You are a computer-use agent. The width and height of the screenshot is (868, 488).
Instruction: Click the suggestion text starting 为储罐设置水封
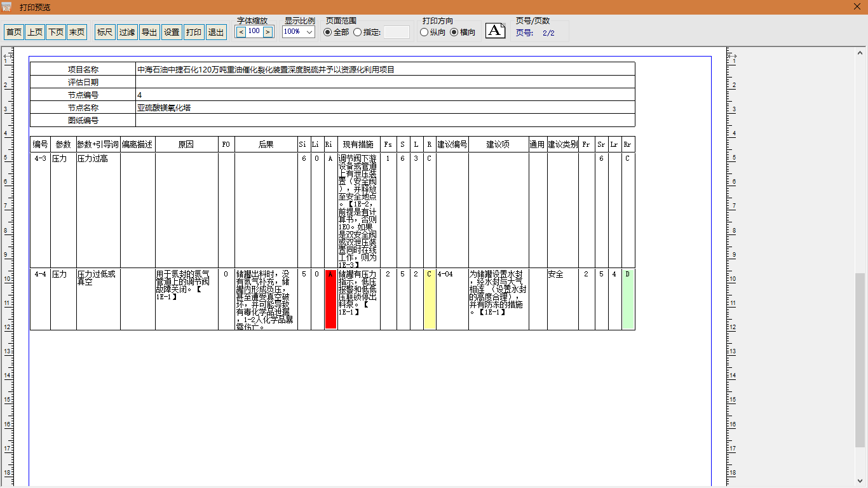point(497,293)
